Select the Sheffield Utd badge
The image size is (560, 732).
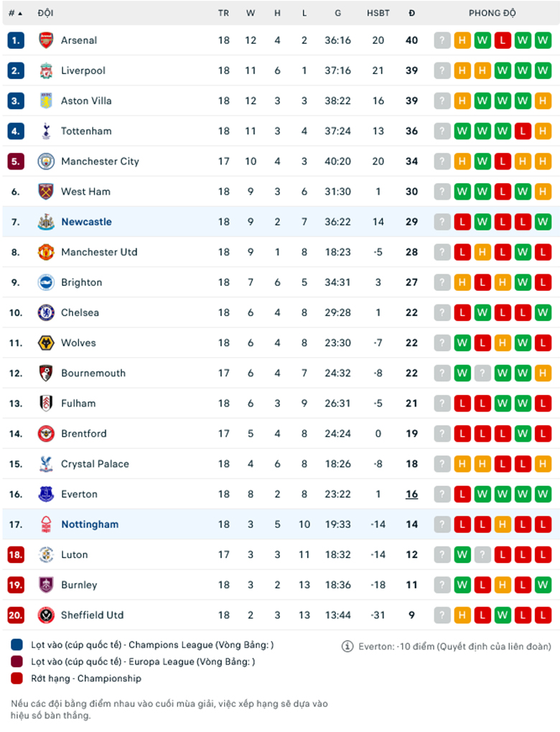pos(46,615)
